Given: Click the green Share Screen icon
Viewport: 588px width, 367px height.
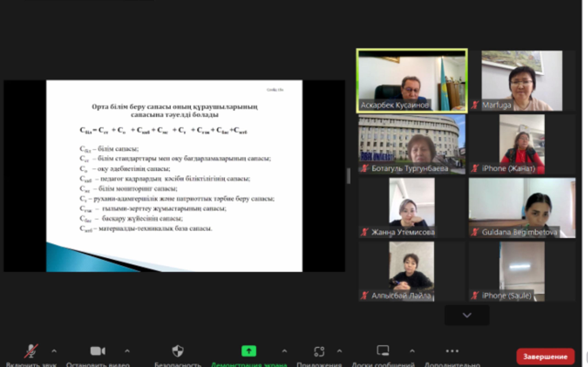Looking at the screenshot, I should click(x=249, y=351).
